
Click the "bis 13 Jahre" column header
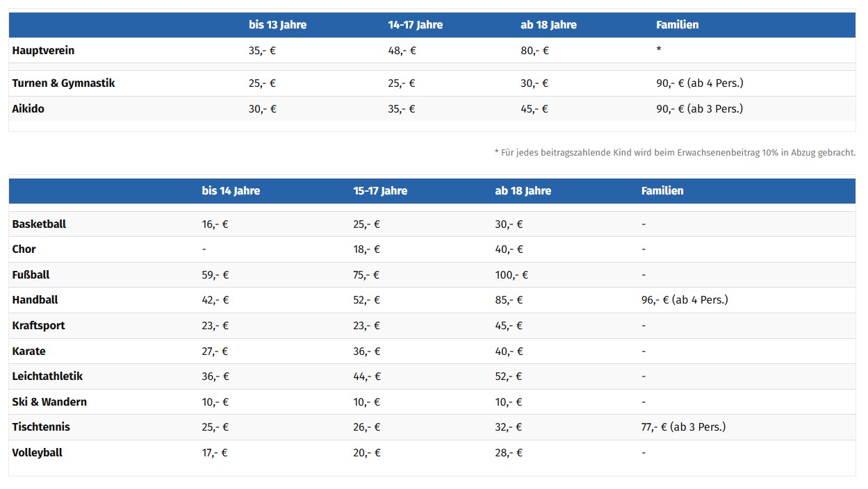tap(277, 25)
